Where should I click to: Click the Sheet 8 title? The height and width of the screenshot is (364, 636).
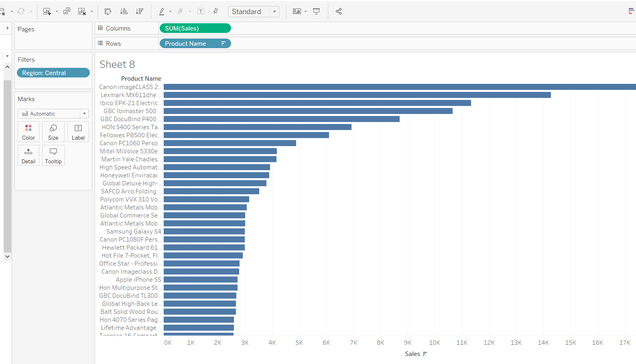[x=117, y=64]
